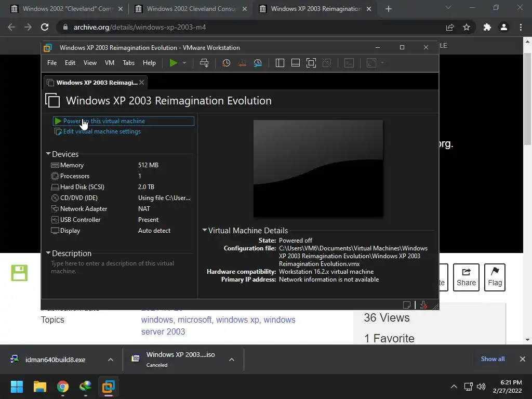Open the Help menu

tap(149, 63)
